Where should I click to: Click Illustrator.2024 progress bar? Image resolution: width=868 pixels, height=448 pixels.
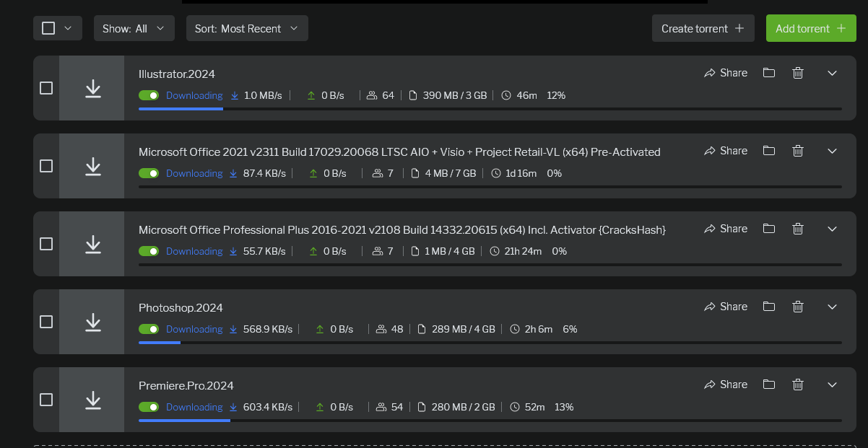pyautogui.click(x=490, y=109)
